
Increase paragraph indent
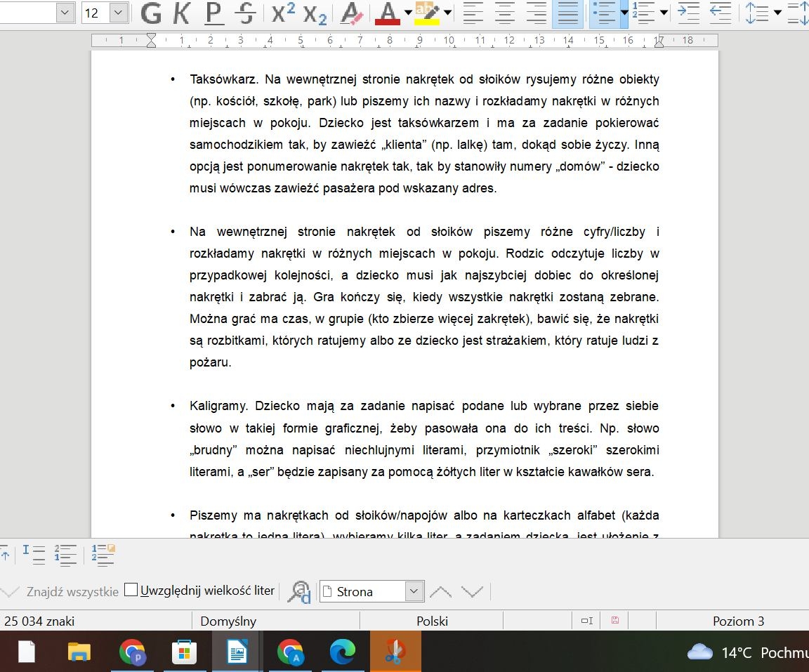[x=688, y=13]
